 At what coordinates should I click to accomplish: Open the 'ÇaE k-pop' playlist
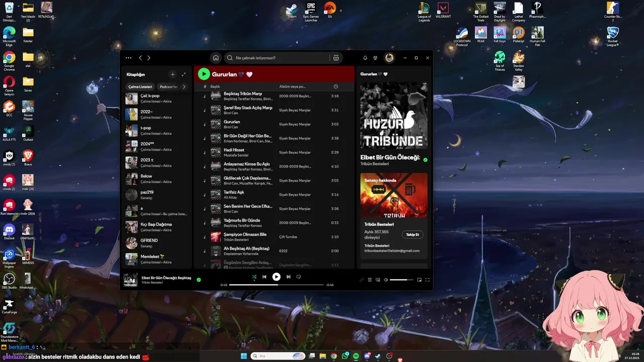(157, 99)
